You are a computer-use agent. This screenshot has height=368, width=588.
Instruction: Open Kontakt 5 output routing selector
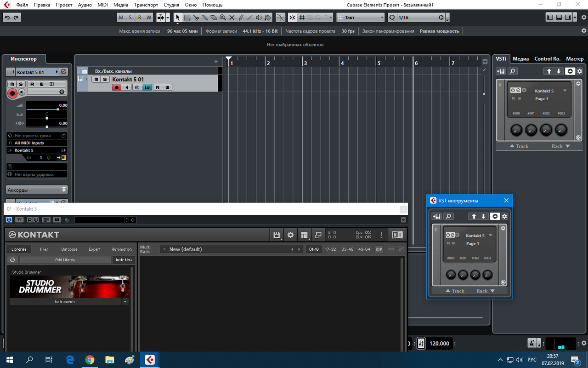coord(37,150)
